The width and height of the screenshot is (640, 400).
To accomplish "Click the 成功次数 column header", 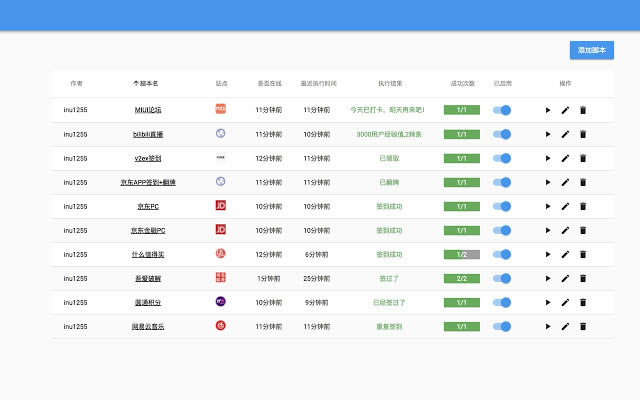I will [462, 83].
